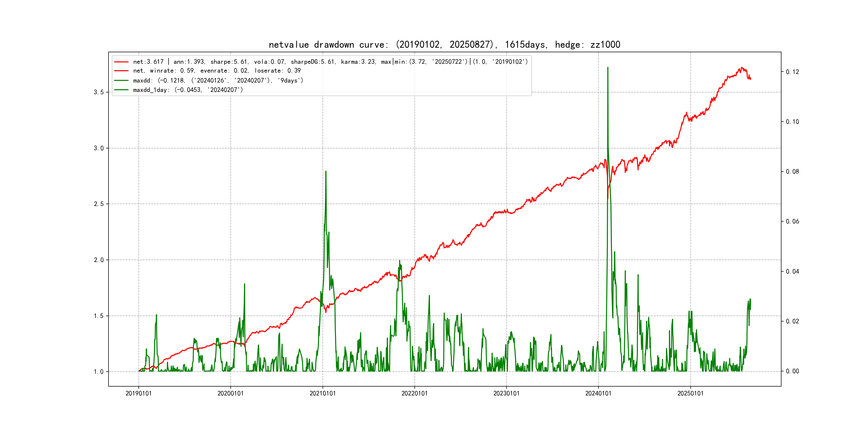This screenshot has width=868, height=434.
Task: Click the first red legend line sample
Action: pos(121,62)
